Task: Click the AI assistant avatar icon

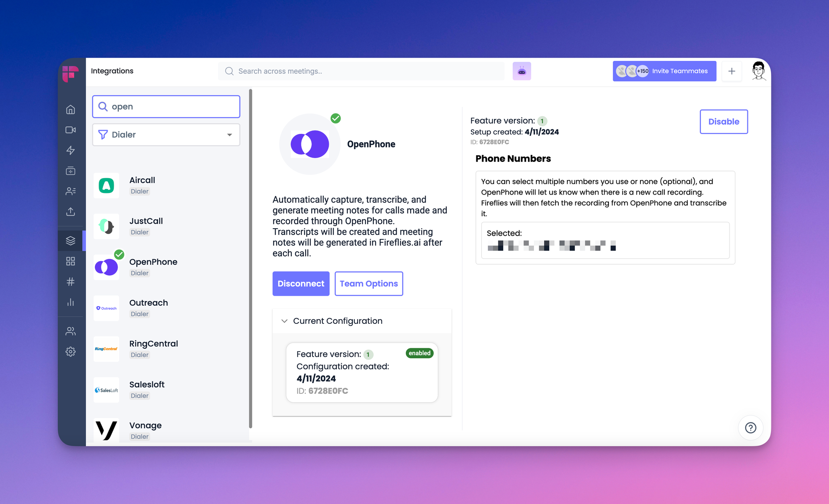Action: click(x=522, y=71)
